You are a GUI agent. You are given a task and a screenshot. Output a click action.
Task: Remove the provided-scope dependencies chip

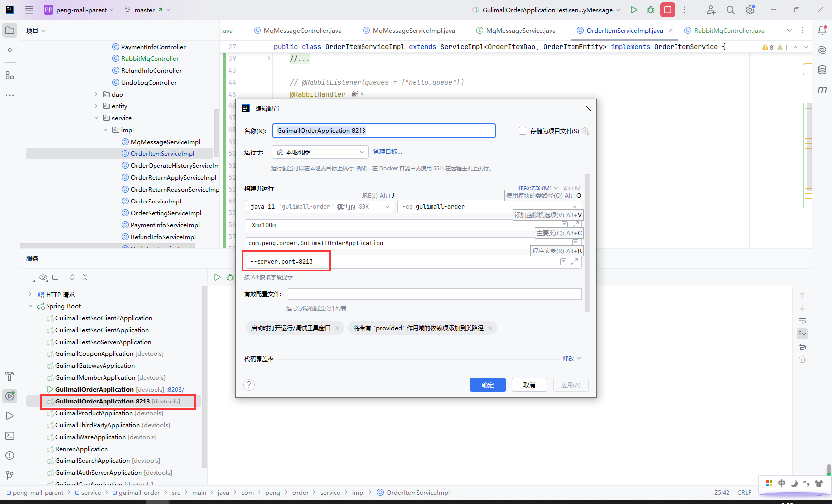[x=490, y=328]
